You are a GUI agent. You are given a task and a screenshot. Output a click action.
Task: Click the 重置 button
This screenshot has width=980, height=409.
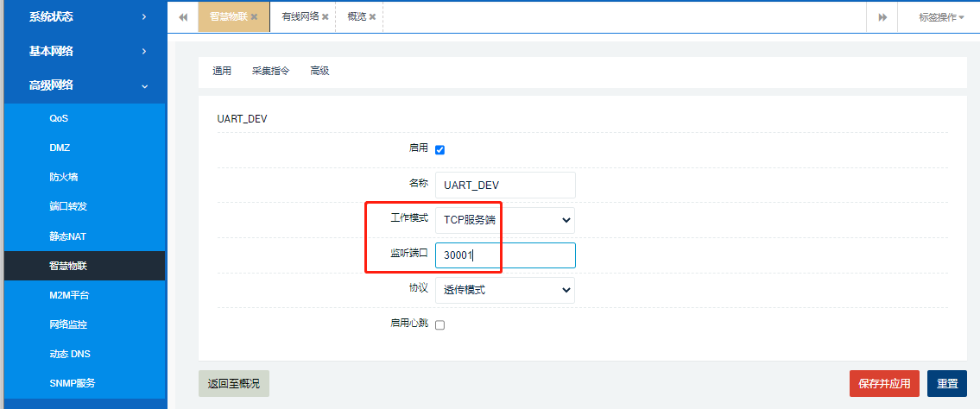(946, 383)
